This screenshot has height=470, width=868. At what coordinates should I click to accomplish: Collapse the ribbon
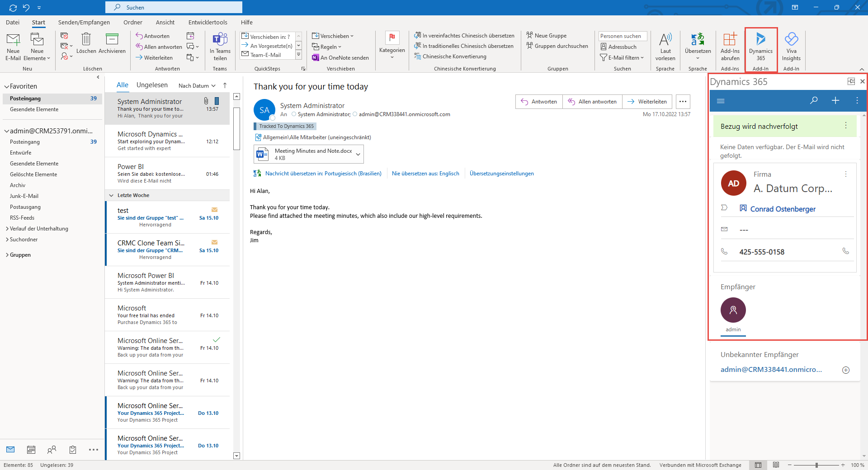pos(862,69)
